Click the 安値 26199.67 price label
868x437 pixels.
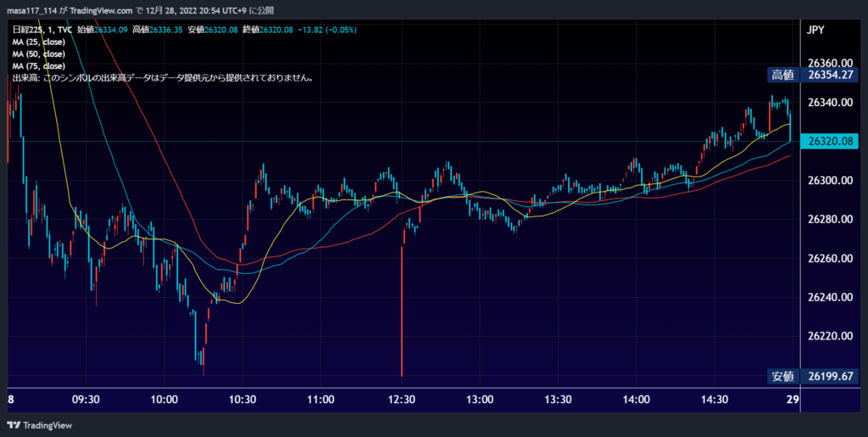(x=813, y=376)
